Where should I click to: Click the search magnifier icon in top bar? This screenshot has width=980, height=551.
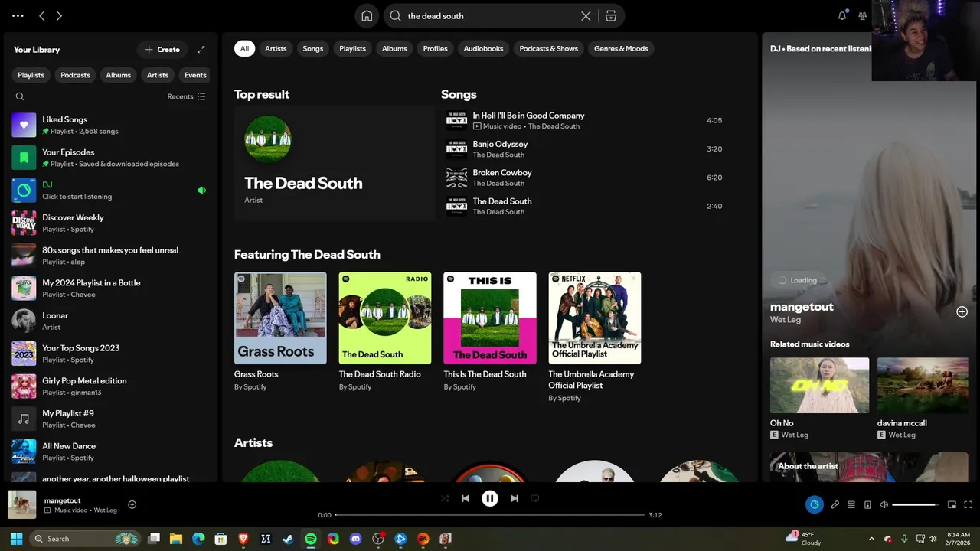point(395,15)
